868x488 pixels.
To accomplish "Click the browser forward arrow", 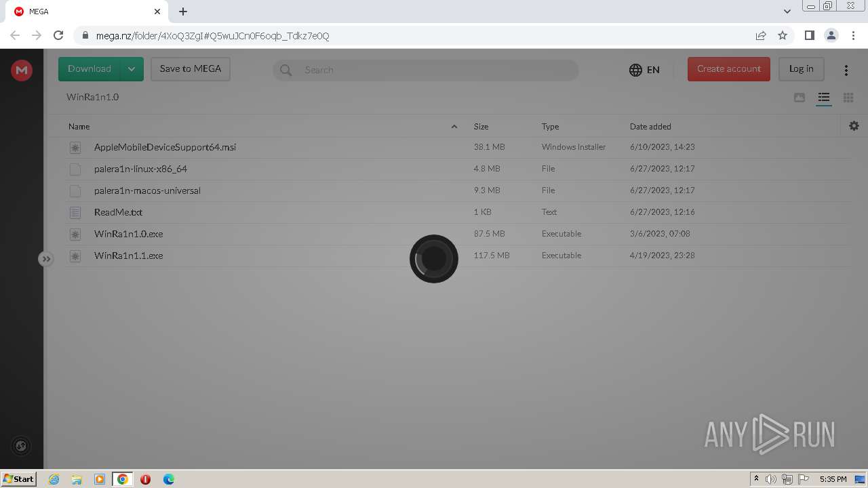I will (37, 35).
